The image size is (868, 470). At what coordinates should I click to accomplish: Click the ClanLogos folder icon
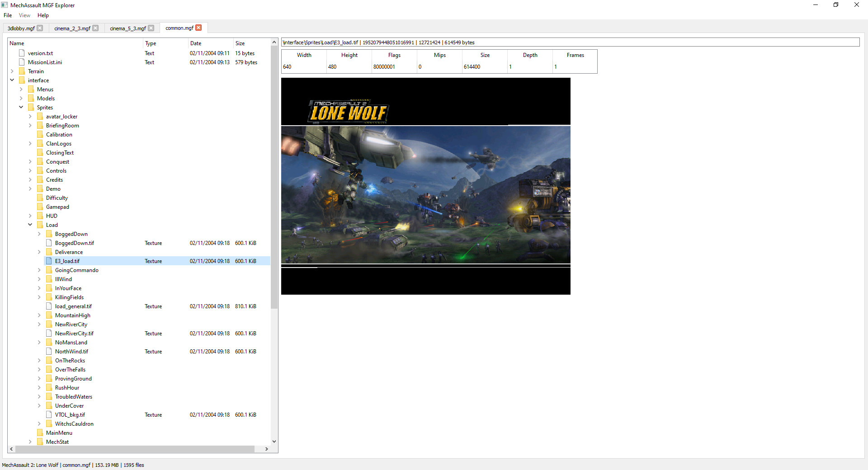[40, 144]
